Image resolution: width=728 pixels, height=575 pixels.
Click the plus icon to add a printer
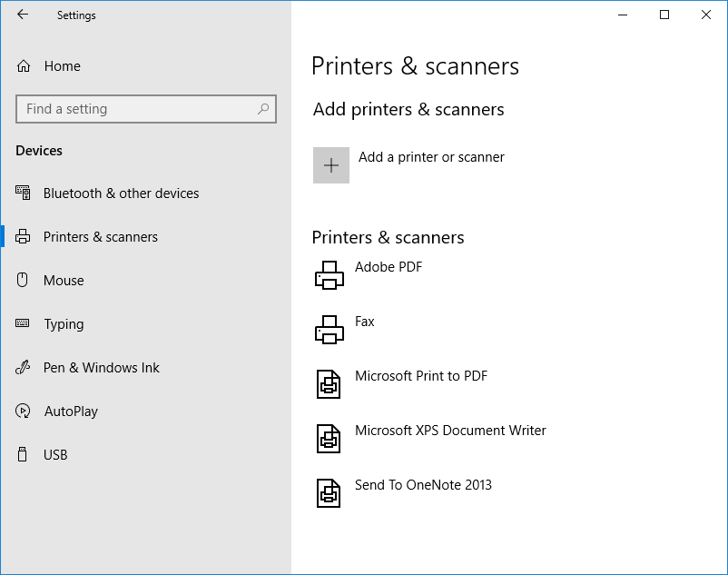coord(331,165)
